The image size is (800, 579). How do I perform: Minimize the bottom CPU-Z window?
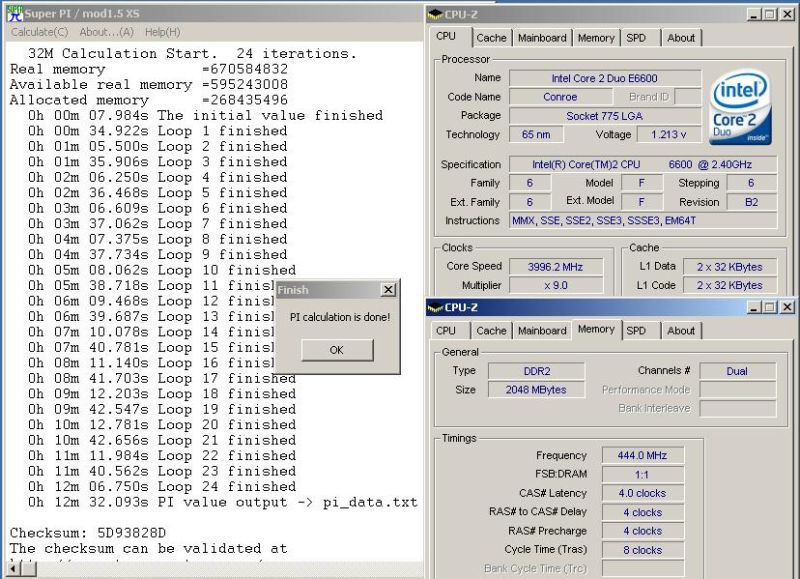click(754, 307)
